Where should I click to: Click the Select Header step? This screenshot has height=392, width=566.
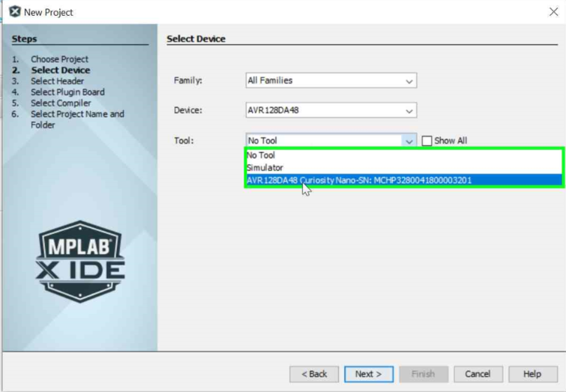pos(57,81)
